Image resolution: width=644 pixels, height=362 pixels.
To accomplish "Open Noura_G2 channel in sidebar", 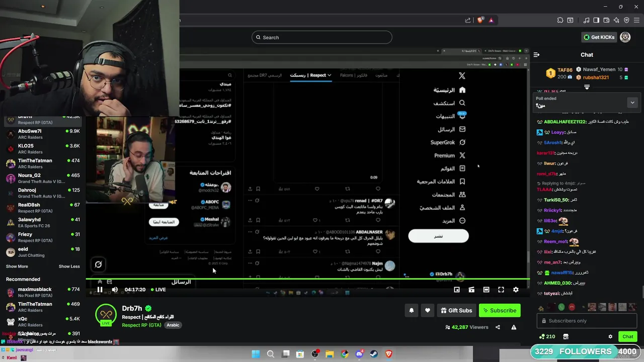I will pyautogui.click(x=43, y=178).
